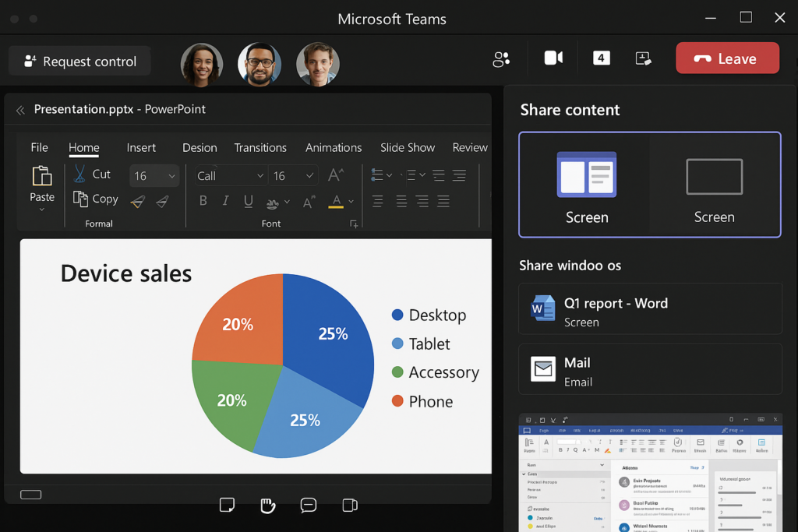Viewport: 798px width, 532px height.
Task: Click the Share content heading
Action: click(x=570, y=110)
